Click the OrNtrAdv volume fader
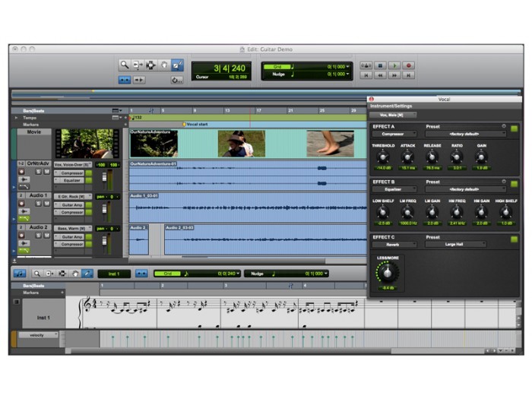Screen dimensions: 532x399 105,177
